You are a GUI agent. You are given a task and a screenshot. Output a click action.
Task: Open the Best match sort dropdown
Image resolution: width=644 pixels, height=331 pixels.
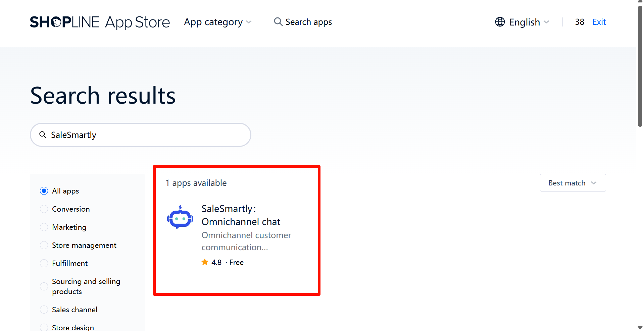click(x=573, y=183)
